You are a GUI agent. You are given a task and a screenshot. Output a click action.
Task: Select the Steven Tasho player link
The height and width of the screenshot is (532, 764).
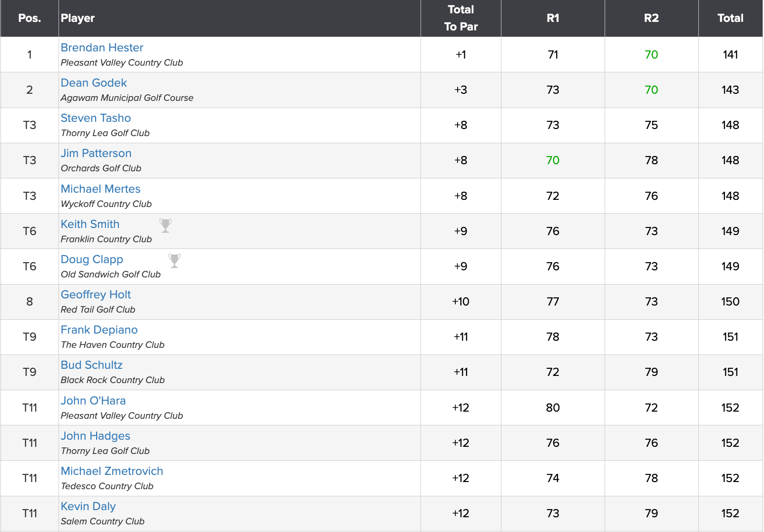tap(96, 118)
